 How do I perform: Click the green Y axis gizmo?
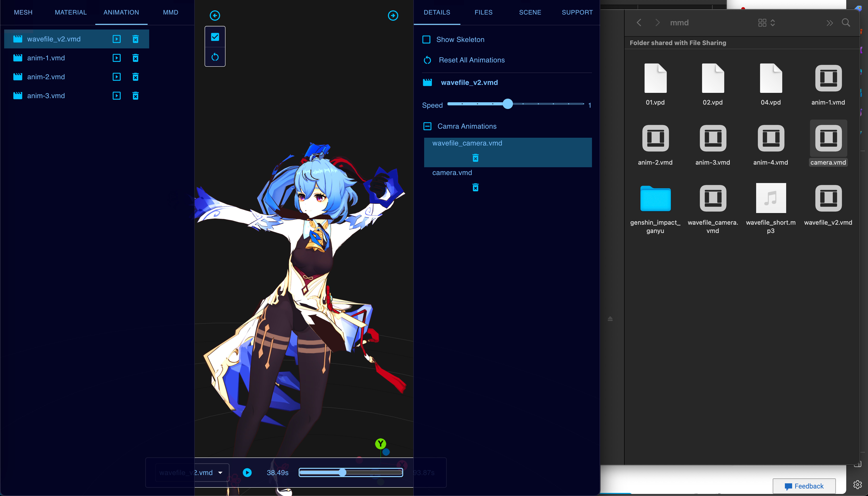[380, 443]
